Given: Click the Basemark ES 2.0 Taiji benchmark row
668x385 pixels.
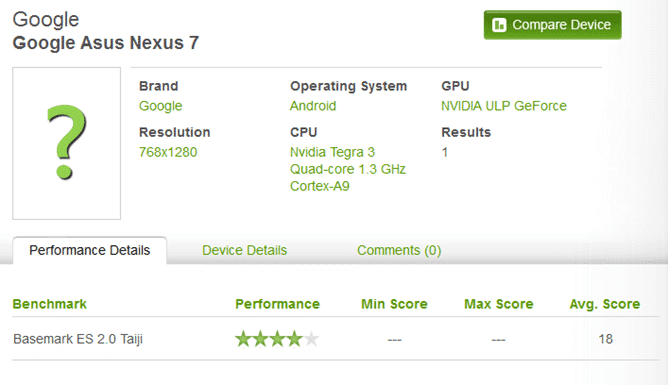Looking at the screenshot, I should (x=336, y=339).
